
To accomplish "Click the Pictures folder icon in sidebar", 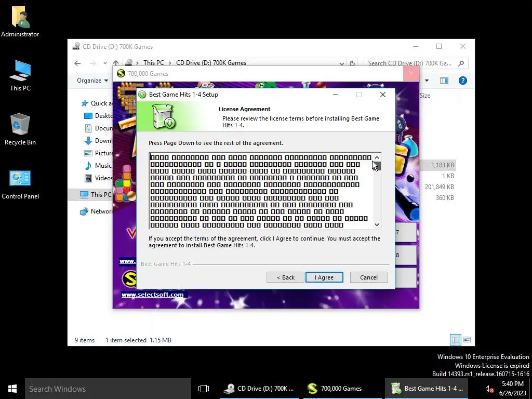I will coord(88,153).
